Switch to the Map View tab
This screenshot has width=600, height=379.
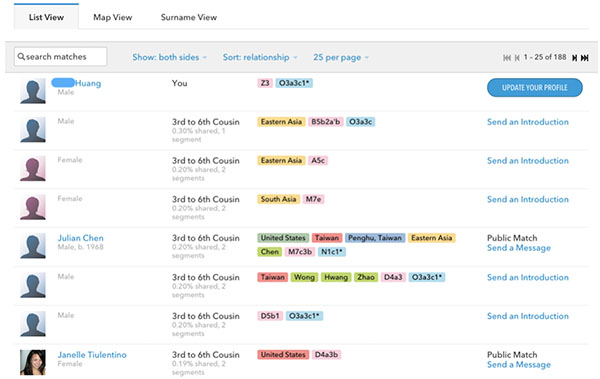pyautogui.click(x=112, y=17)
